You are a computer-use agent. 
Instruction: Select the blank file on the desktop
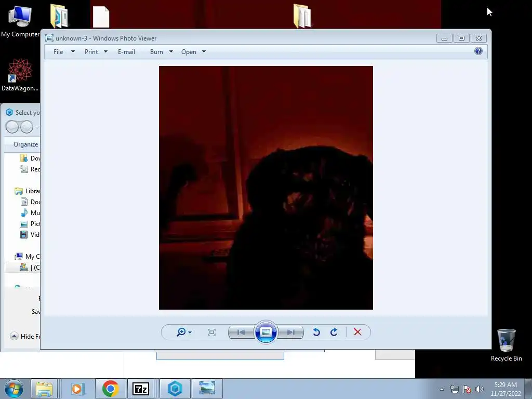click(101, 17)
